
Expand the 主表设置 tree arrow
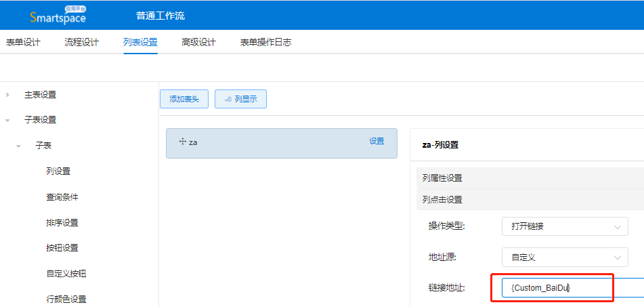8,95
